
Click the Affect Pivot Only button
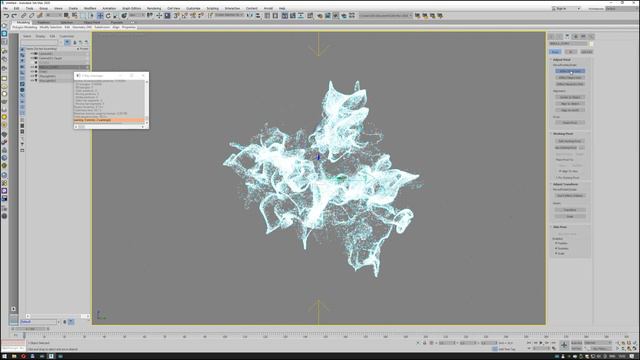click(x=570, y=71)
